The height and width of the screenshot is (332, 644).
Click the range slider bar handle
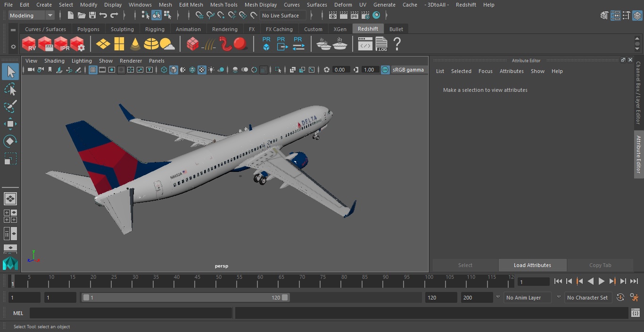[x=186, y=298]
